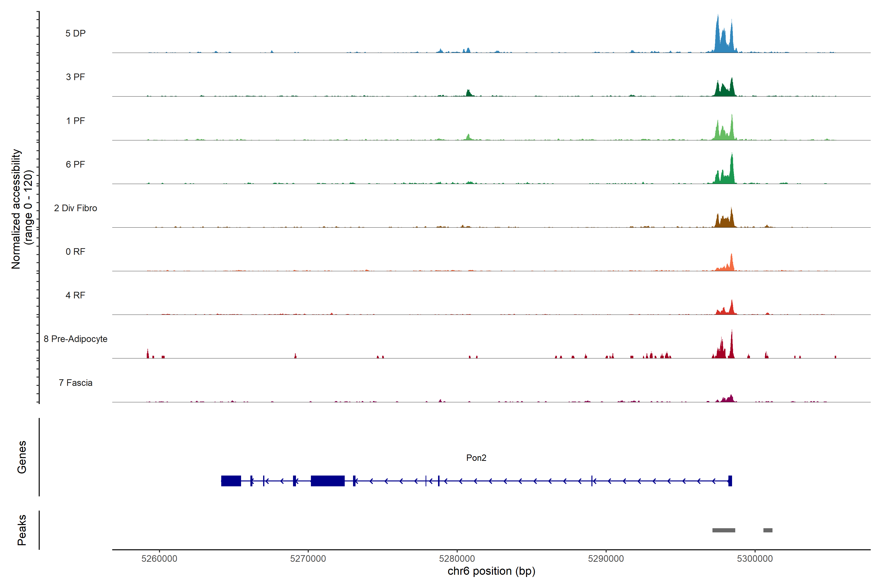Click the Genes panel label
The image size is (882, 588).
pos(22,457)
